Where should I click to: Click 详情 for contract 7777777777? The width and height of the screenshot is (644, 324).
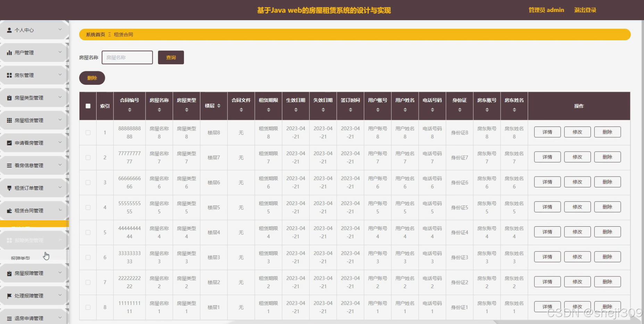[547, 157]
